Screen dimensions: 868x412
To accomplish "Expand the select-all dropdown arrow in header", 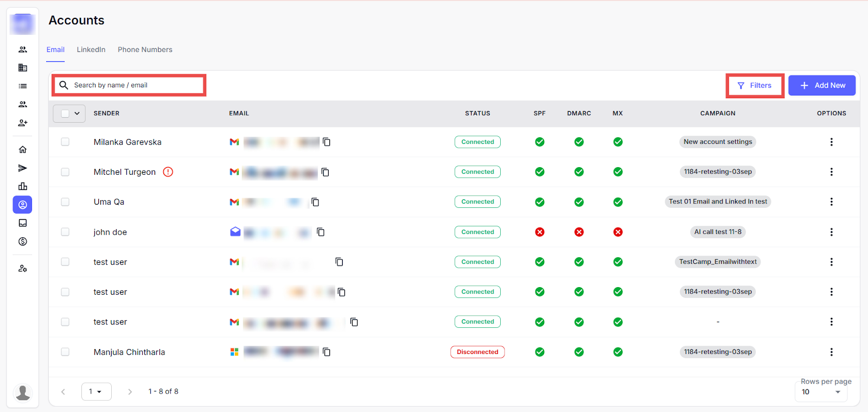I will tap(77, 113).
